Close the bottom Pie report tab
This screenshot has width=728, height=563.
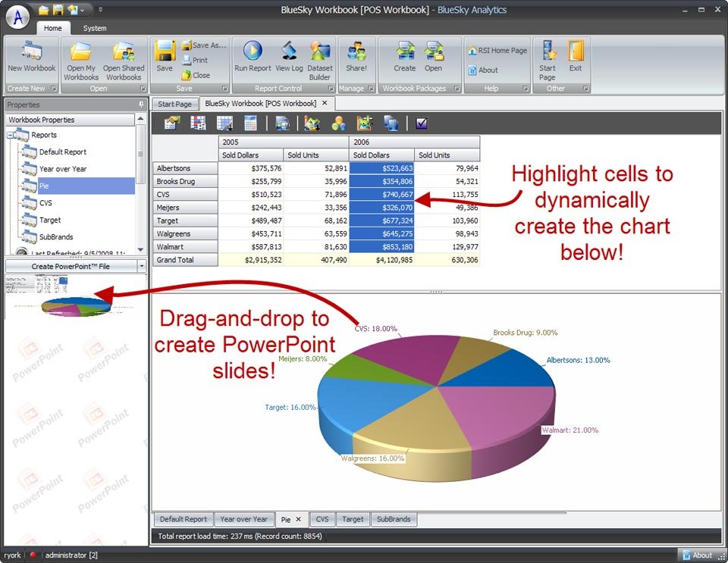299,519
